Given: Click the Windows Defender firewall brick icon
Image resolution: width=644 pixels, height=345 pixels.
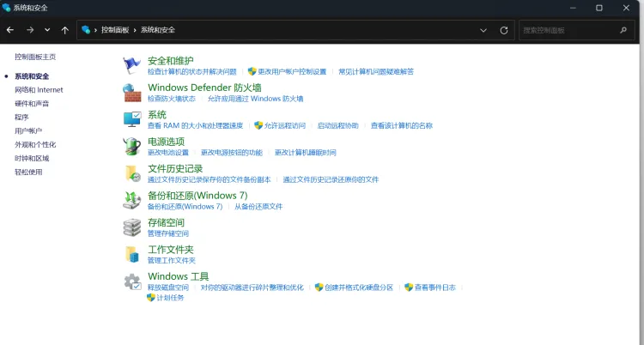Looking at the screenshot, I should 131,93.
